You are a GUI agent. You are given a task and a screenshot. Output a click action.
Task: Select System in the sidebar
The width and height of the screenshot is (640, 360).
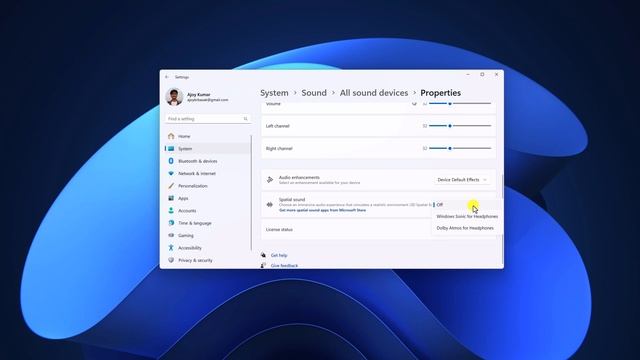208,149
